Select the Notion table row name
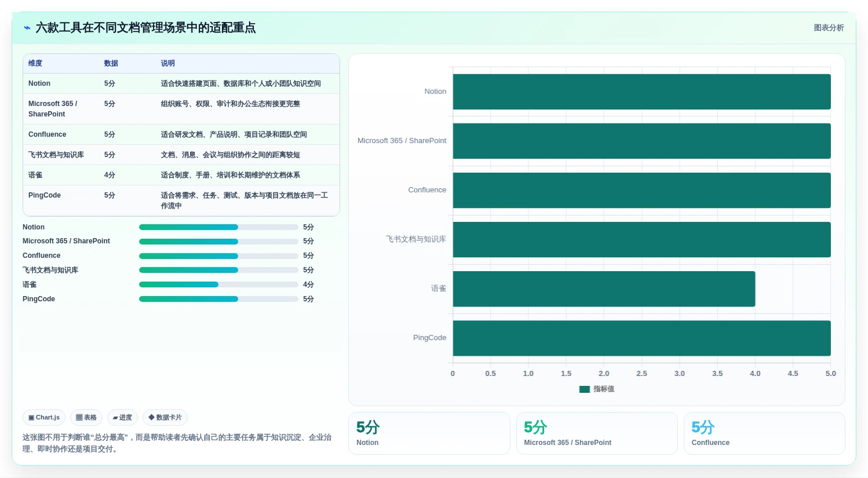This screenshot has height=478, width=868. tap(39, 83)
